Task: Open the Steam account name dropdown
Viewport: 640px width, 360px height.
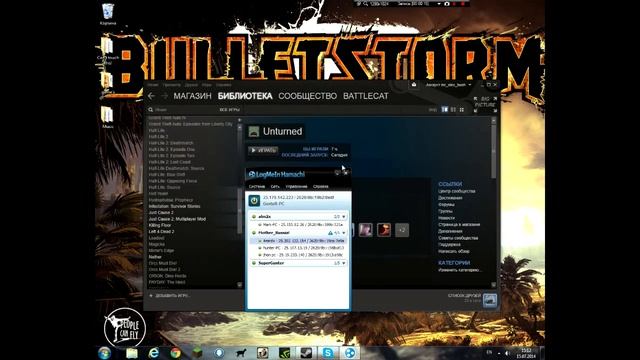Action: tap(448, 85)
